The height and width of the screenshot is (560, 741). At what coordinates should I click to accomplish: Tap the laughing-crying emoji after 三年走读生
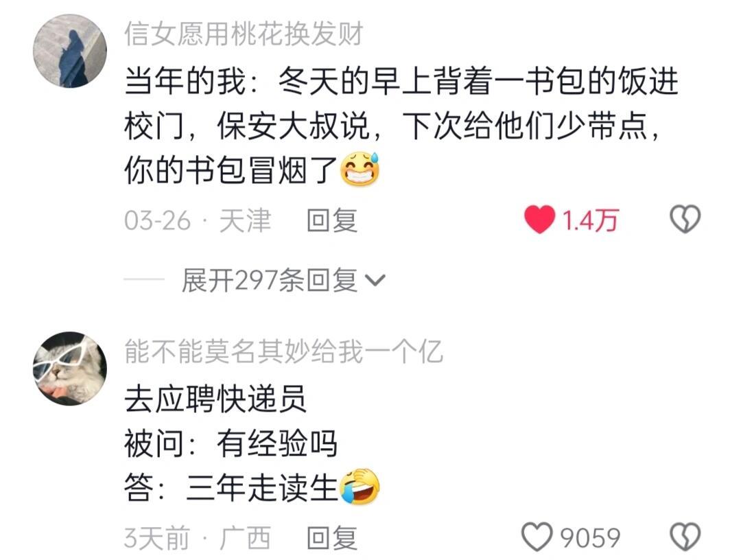[x=360, y=487]
